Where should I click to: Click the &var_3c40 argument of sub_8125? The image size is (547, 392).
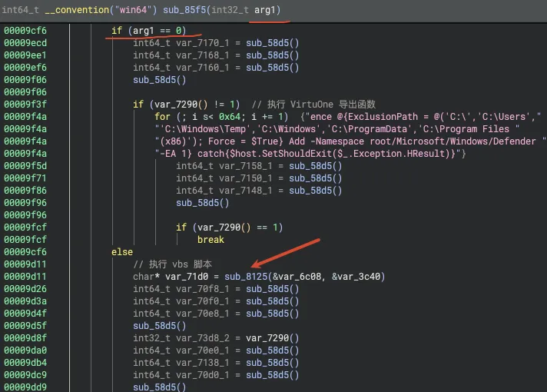click(356, 277)
